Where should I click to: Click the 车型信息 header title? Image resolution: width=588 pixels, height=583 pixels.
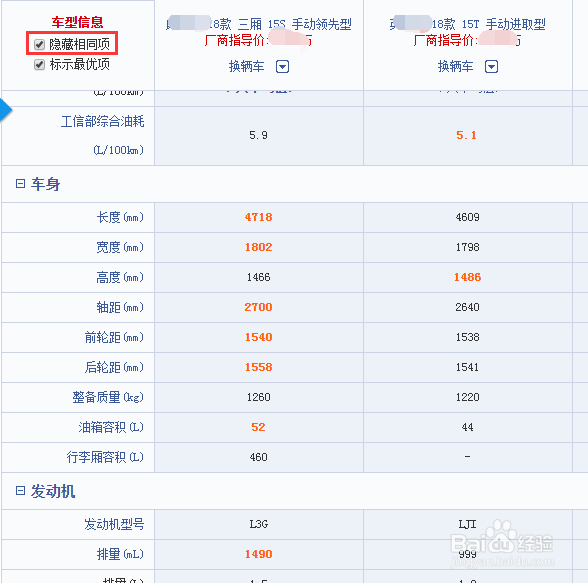(77, 22)
